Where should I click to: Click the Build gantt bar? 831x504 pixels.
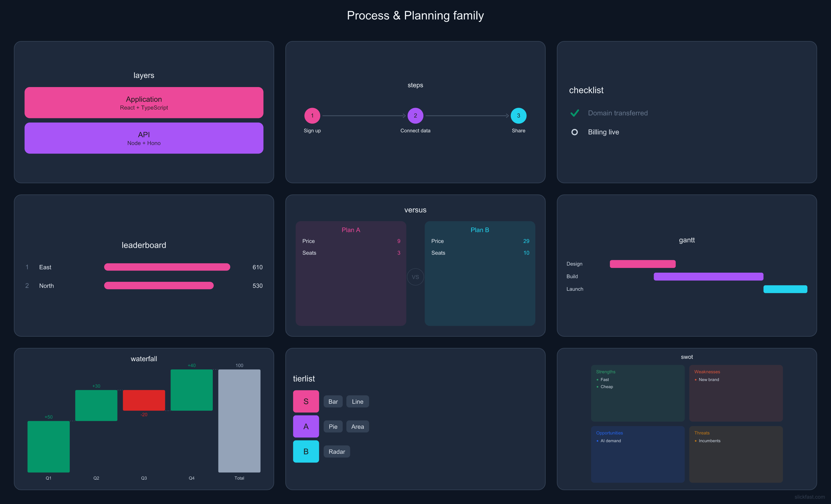coord(708,276)
